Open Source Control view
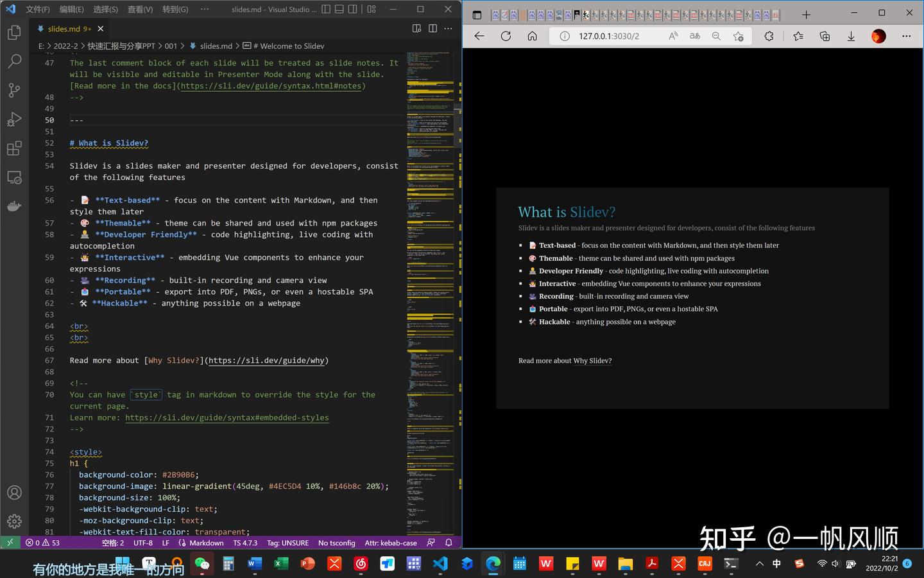 (x=14, y=90)
